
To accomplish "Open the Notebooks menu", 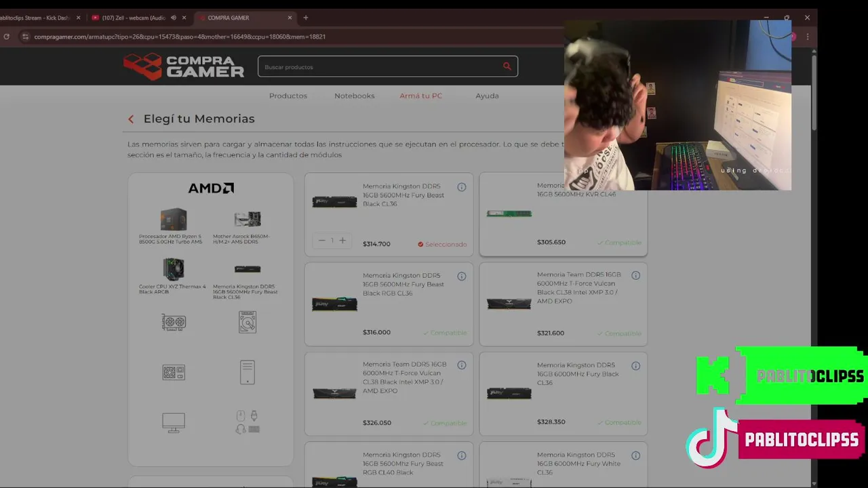I will click(355, 96).
